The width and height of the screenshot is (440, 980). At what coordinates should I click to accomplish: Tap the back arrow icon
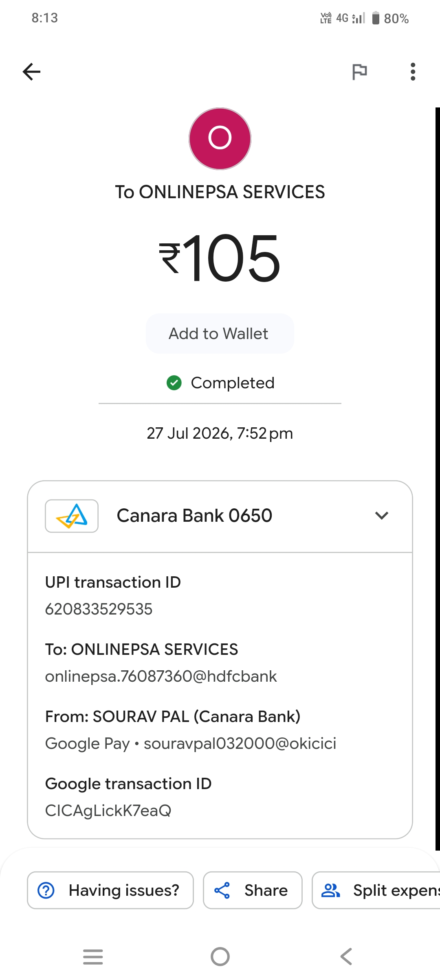click(31, 72)
